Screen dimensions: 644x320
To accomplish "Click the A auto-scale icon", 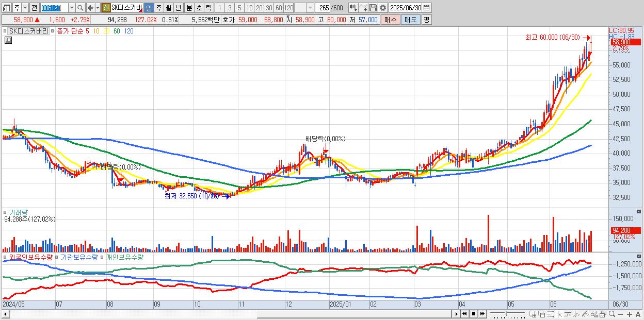I will pyautogui.click(x=638, y=314).
